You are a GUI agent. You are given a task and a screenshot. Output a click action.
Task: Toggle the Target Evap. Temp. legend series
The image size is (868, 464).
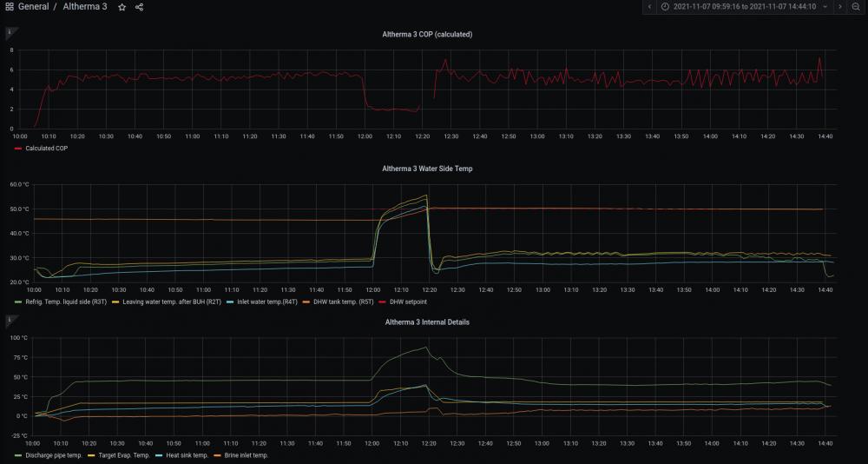(x=124, y=455)
